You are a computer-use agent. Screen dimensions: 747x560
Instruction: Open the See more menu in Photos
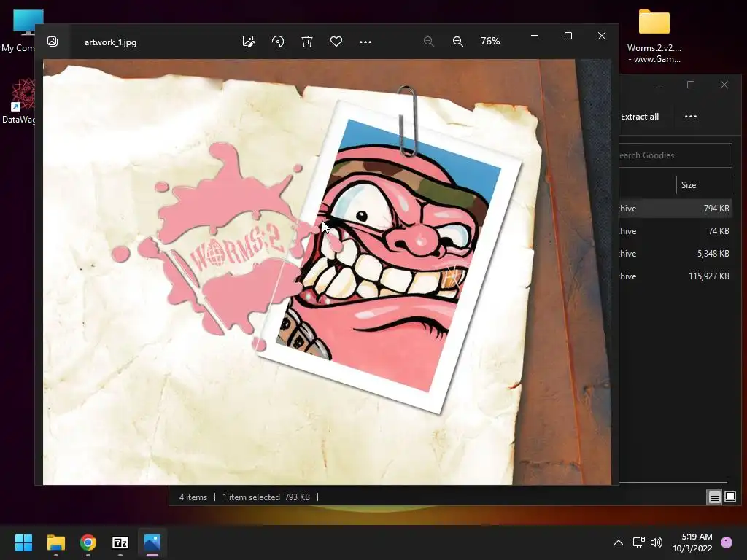pos(365,42)
